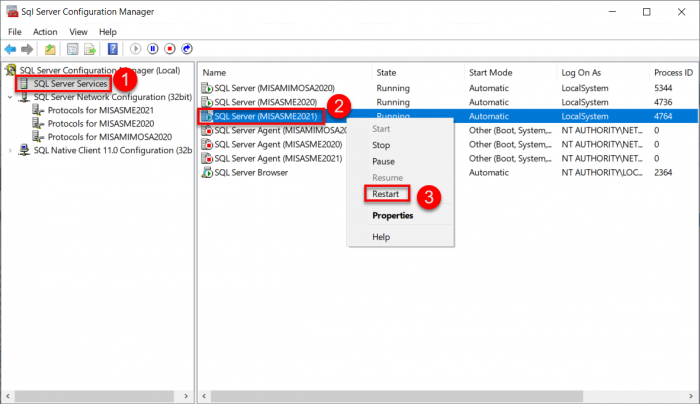700x404 pixels.
Task: Click the Restart Service toolbar icon
Action: 187,49
